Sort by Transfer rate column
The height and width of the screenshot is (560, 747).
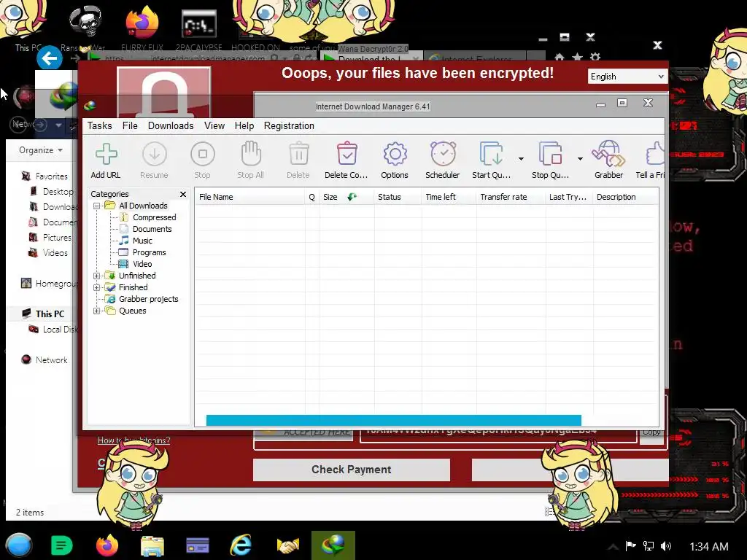(511, 197)
